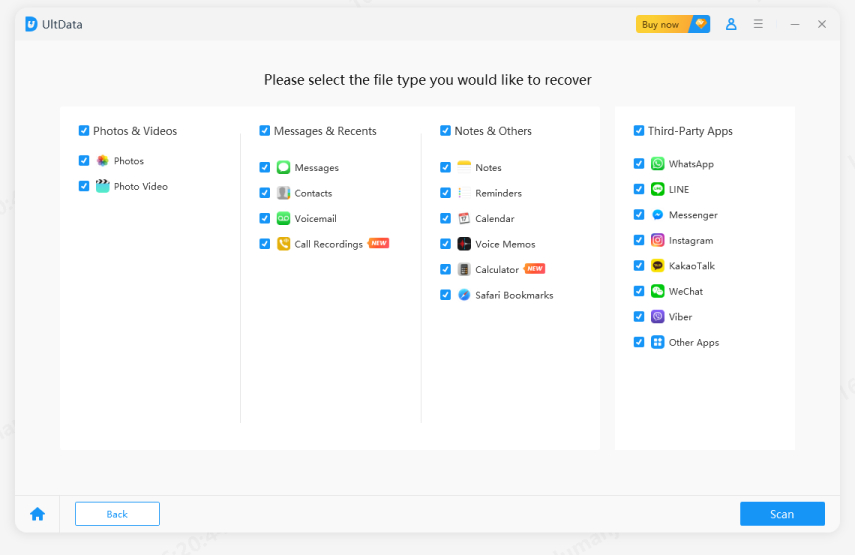855x555 pixels.
Task: Uncheck the Notes & Others category checkbox
Action: coord(445,130)
